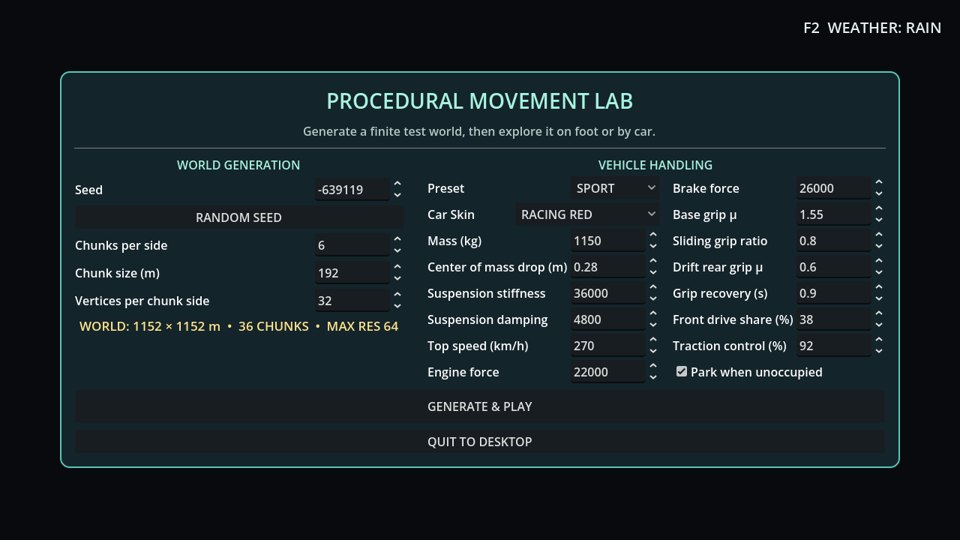
Task: Focus the Engine force field
Action: click(x=608, y=372)
